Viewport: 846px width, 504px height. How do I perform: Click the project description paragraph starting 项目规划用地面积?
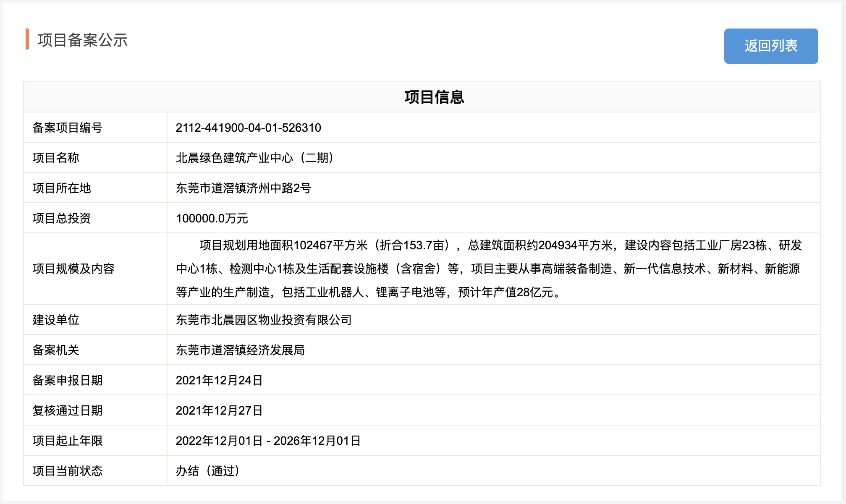click(x=489, y=269)
